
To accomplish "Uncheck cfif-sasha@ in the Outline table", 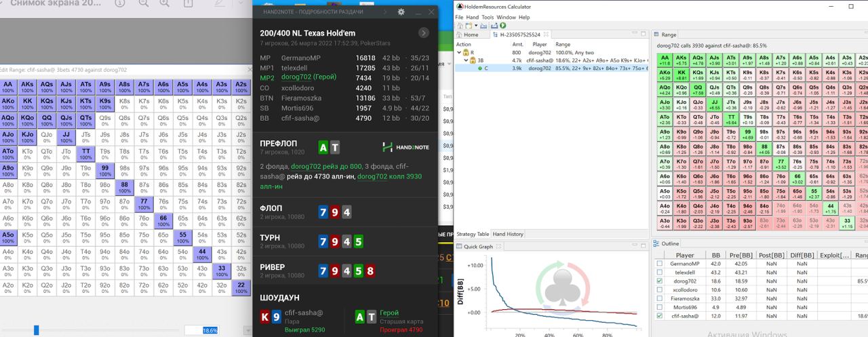I will (659, 316).
